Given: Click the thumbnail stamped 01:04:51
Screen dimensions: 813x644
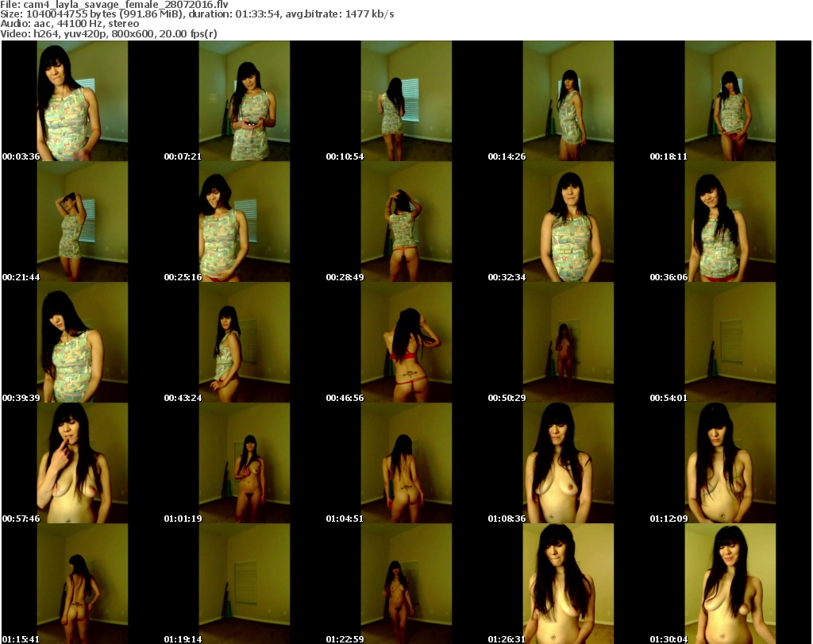Looking at the screenshot, I should [406, 464].
